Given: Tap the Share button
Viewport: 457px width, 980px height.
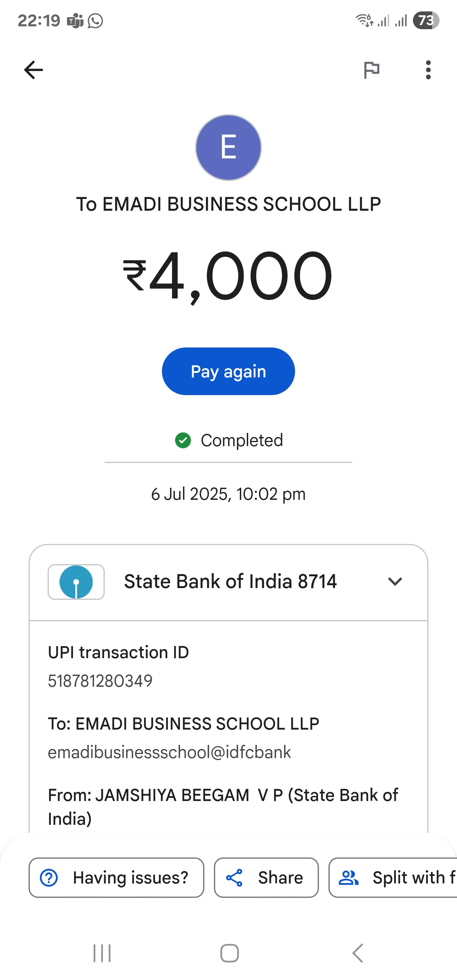Looking at the screenshot, I should coord(266,878).
